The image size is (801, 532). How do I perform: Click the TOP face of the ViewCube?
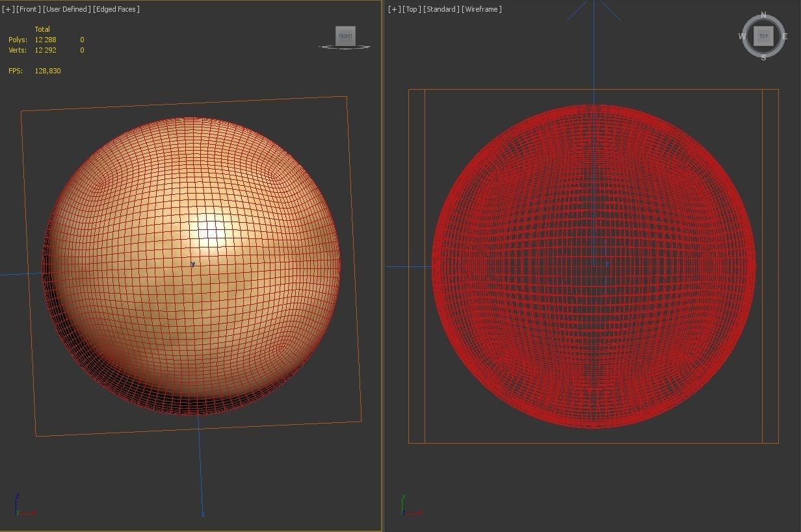(763, 36)
